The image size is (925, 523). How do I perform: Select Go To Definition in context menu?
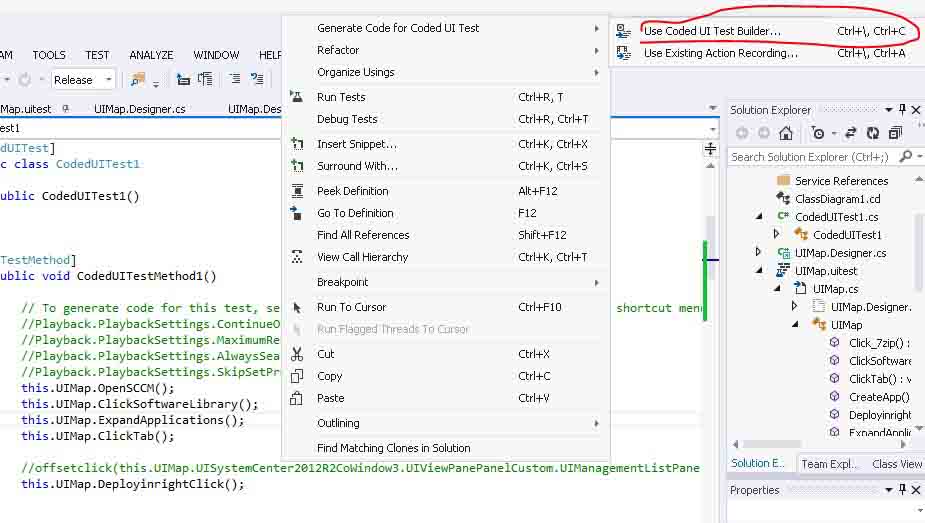click(355, 213)
